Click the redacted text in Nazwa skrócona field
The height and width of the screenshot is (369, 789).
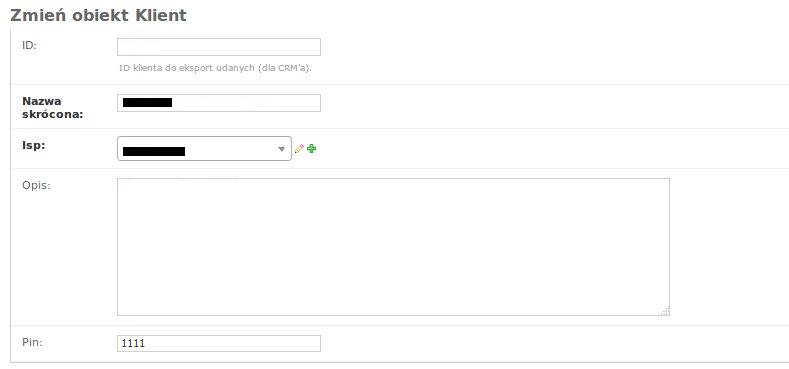(x=147, y=103)
